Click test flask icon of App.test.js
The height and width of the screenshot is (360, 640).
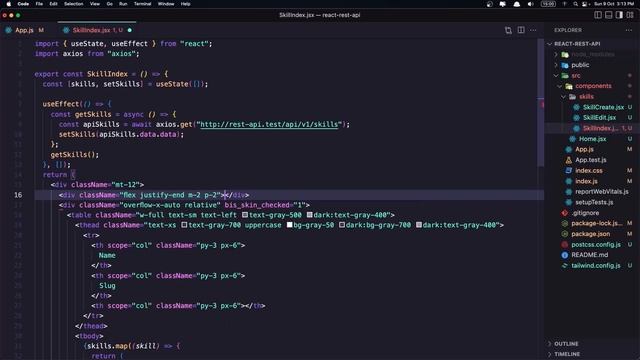(x=569, y=160)
